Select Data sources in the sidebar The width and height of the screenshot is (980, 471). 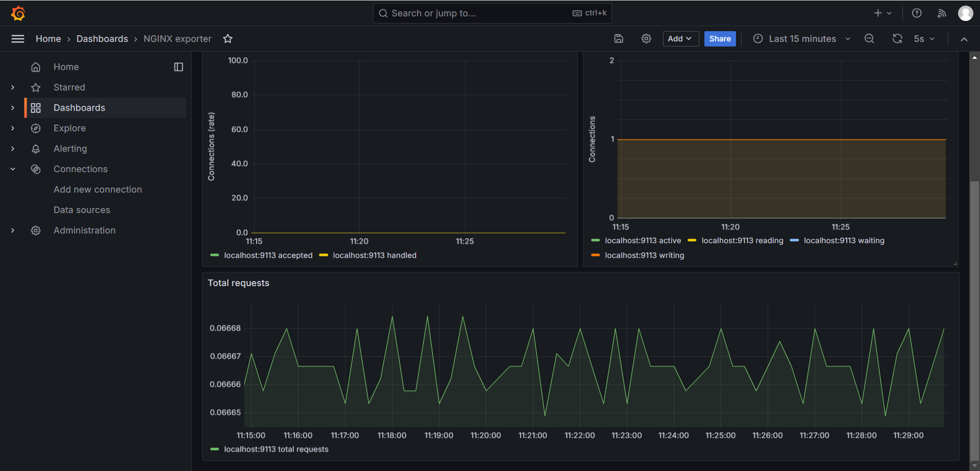coord(82,210)
